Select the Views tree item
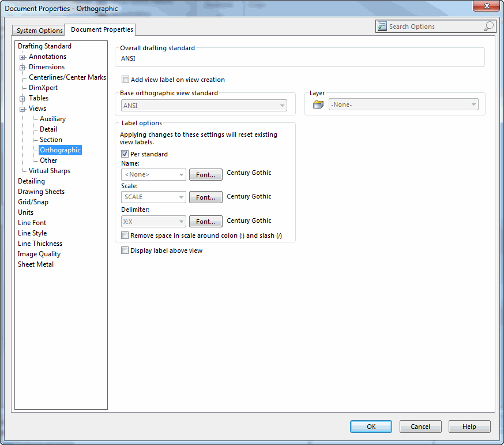 click(x=37, y=109)
